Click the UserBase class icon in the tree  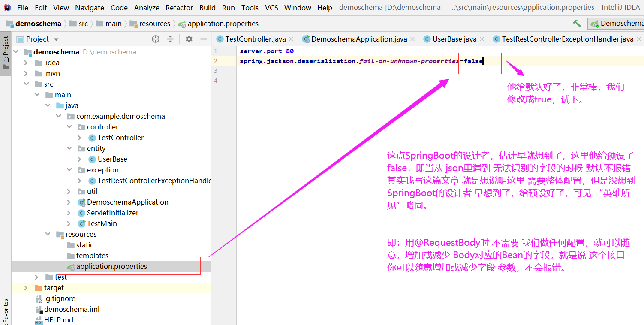[x=91, y=159]
